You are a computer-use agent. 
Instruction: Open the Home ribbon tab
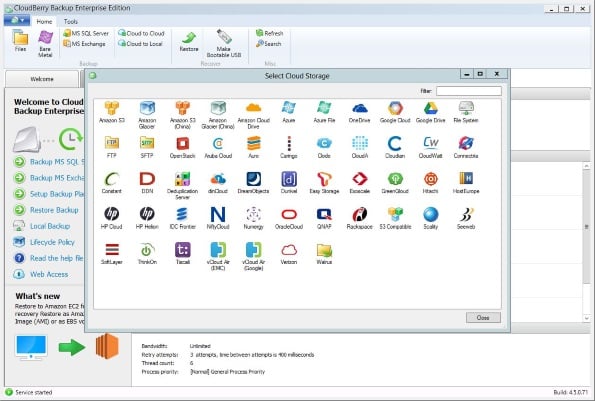click(44, 22)
